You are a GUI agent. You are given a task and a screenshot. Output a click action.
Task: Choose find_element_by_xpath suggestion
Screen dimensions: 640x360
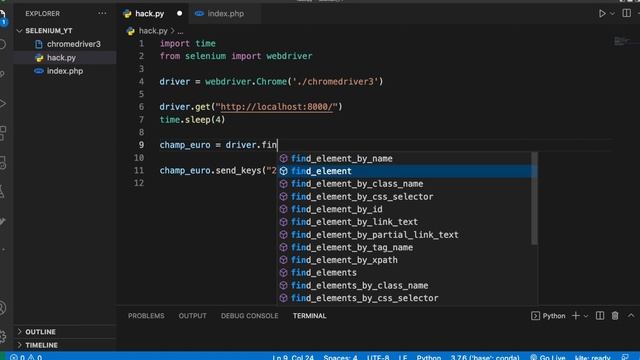(x=407, y=260)
